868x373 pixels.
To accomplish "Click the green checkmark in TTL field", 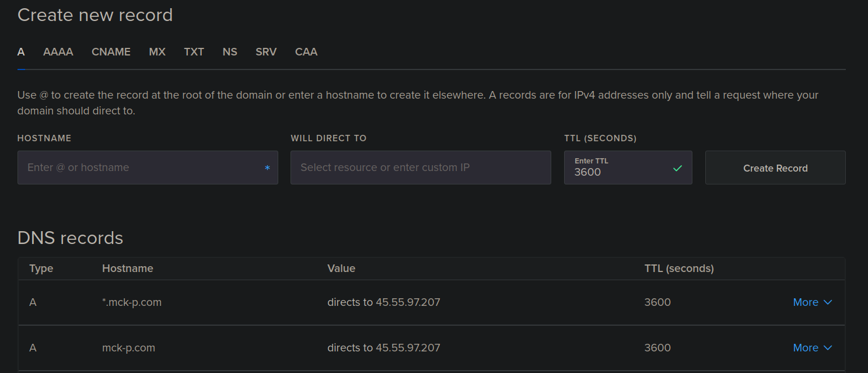I will pos(677,168).
